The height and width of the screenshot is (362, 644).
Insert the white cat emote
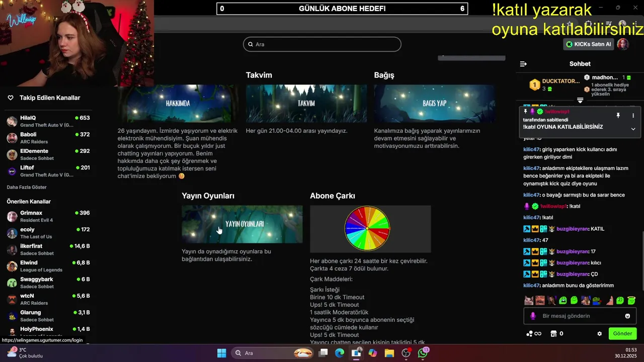point(529,300)
